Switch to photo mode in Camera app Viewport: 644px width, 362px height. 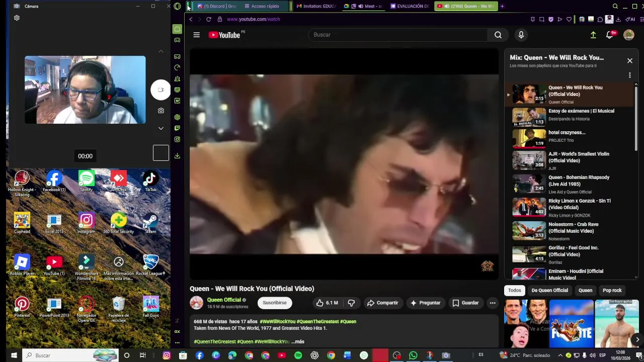pos(160,111)
